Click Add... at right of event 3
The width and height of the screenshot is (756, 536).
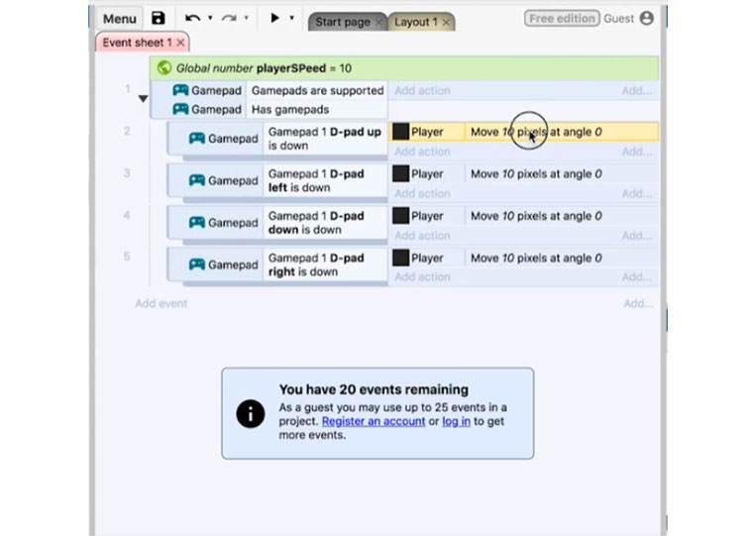point(636,193)
